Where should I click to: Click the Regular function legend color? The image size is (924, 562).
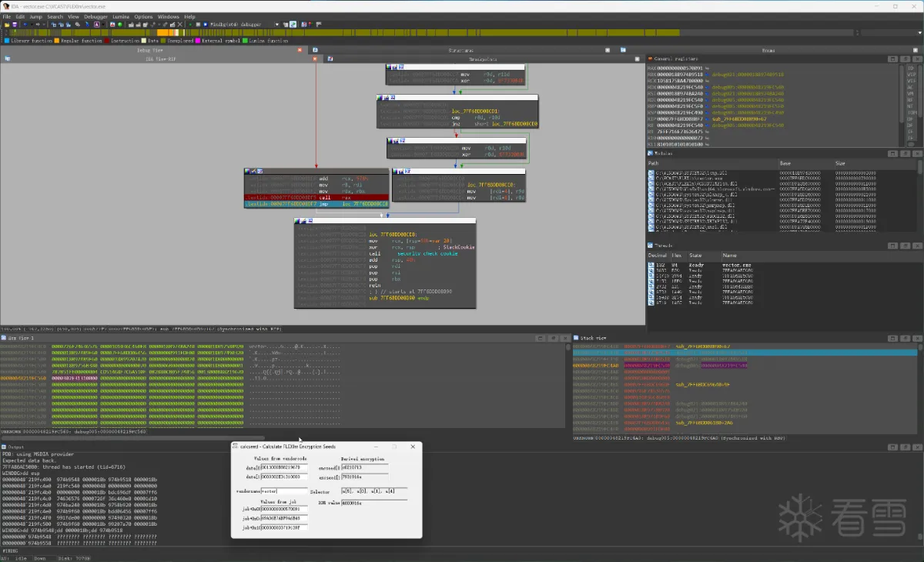pos(57,41)
